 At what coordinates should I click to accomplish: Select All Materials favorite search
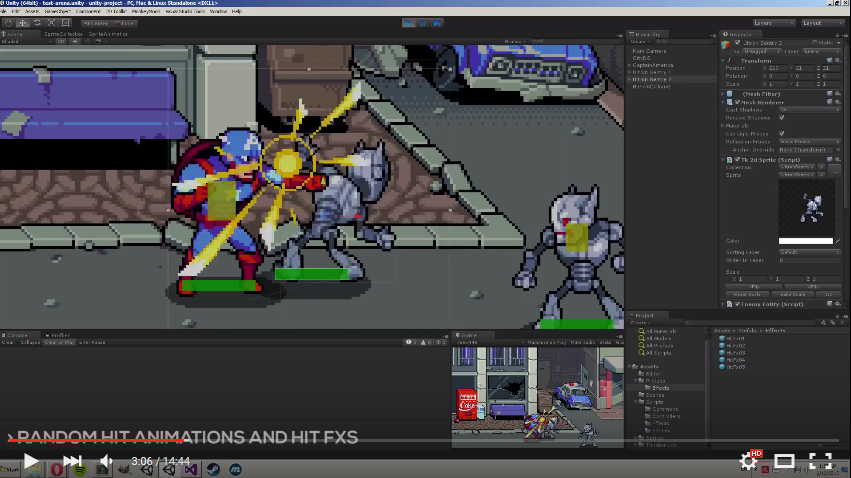(657, 331)
